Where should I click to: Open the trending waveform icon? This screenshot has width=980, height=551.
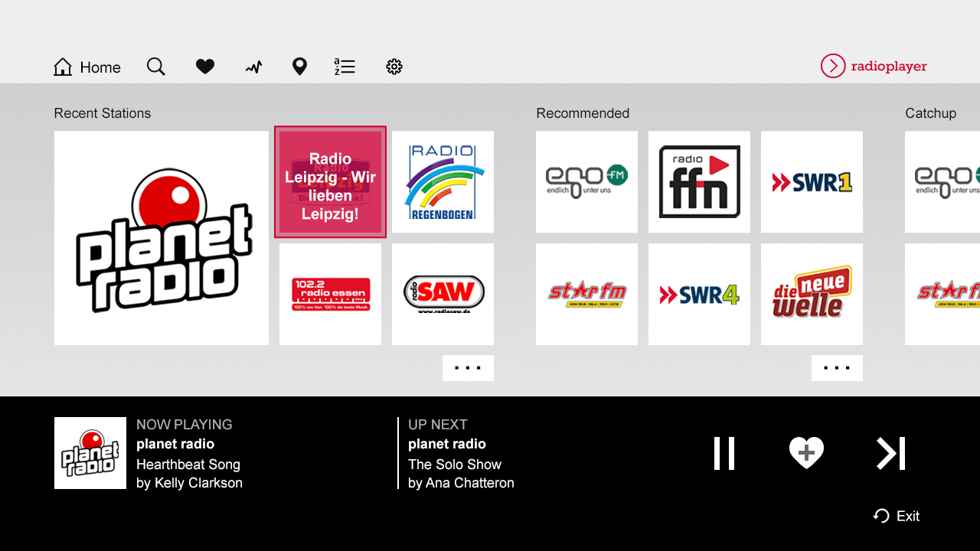(253, 67)
